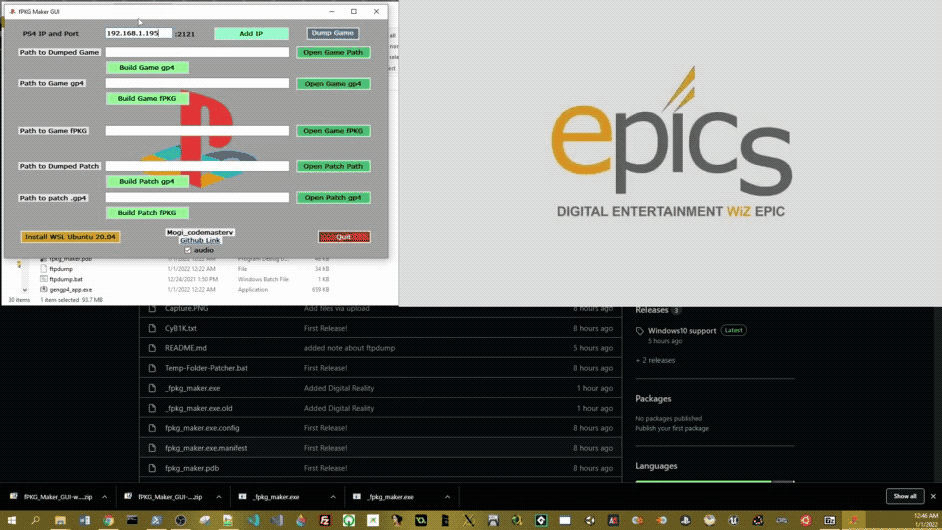Open taskbar search magnifier
Viewport: 942px width, 530px height.
click(x=35, y=520)
